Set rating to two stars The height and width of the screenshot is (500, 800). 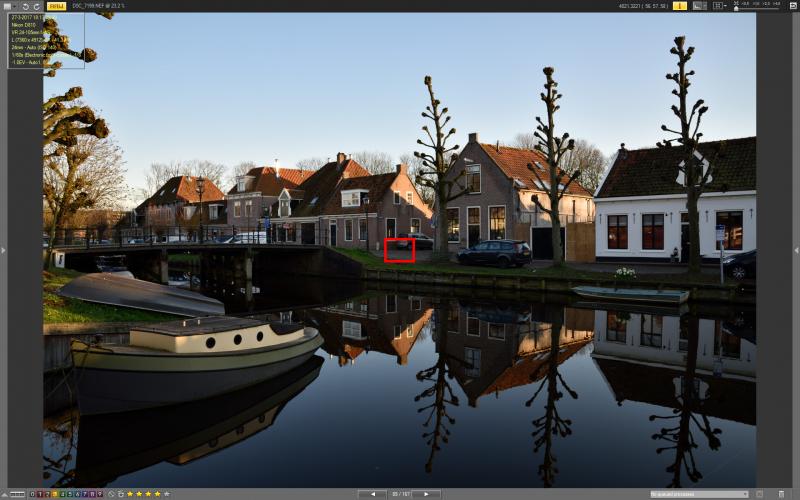139,494
